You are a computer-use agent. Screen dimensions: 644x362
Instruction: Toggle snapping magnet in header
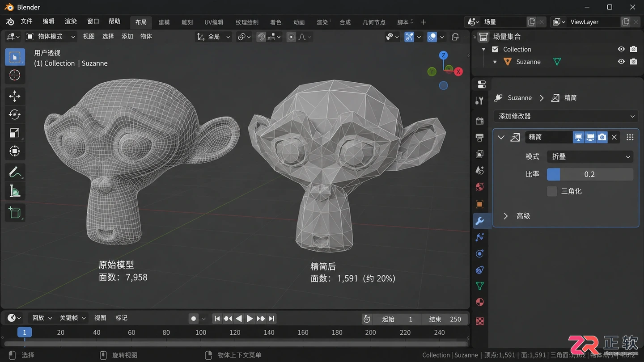(261, 37)
